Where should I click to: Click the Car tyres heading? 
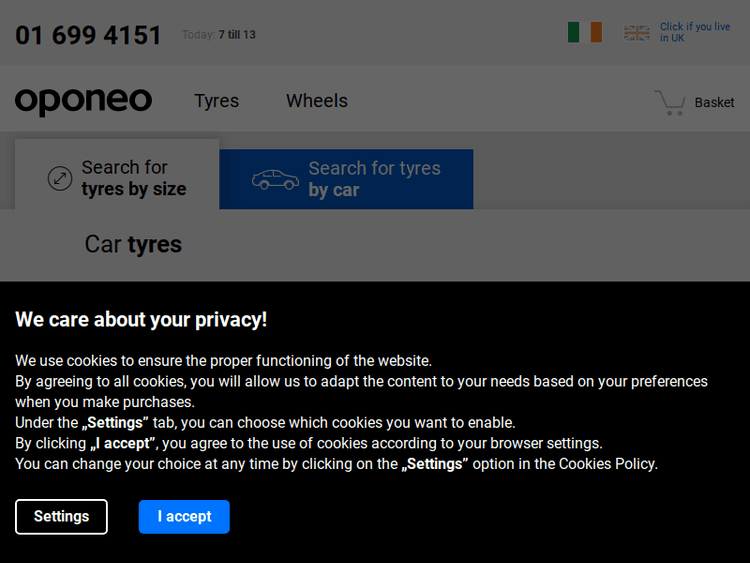133,244
